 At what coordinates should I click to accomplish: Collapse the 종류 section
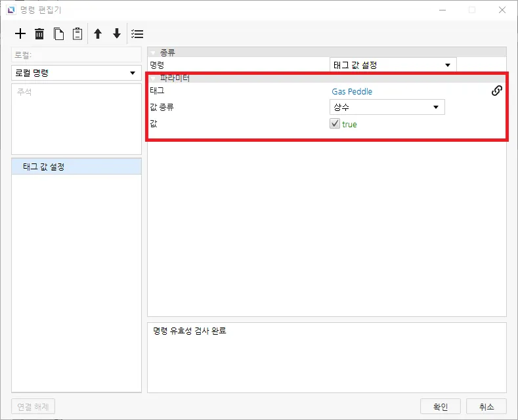coord(154,52)
